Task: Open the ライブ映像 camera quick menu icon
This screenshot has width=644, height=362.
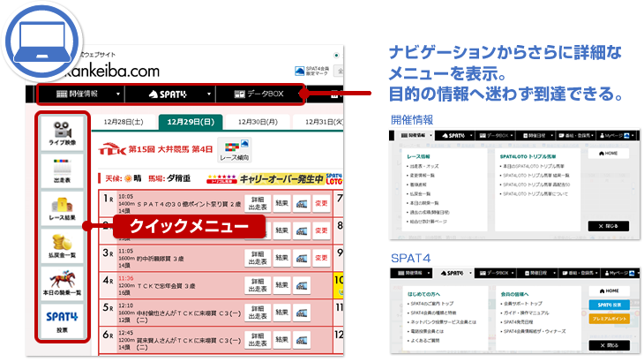Action: point(62,133)
